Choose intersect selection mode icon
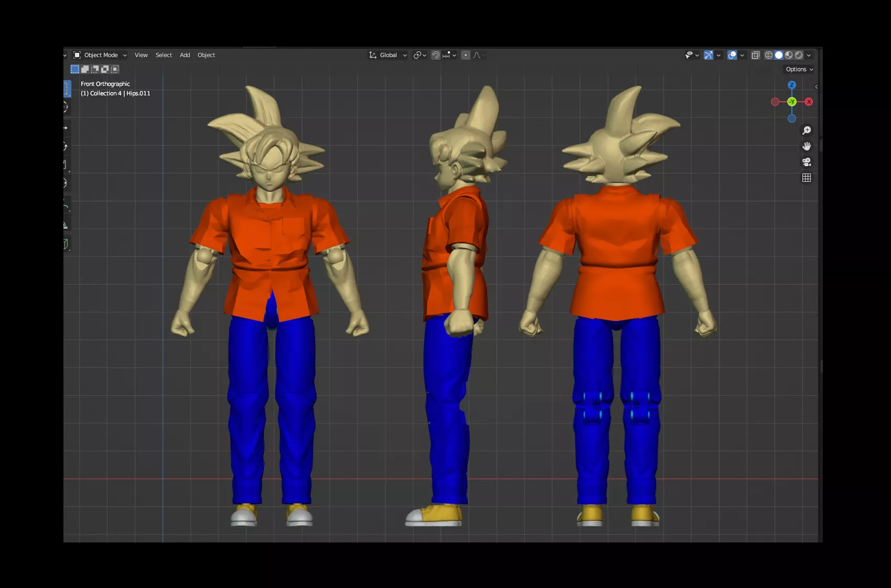The image size is (891, 588). pyautogui.click(x=115, y=69)
